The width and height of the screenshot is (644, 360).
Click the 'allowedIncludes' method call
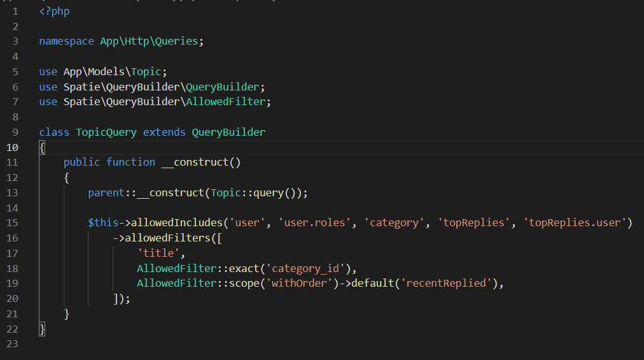click(177, 222)
